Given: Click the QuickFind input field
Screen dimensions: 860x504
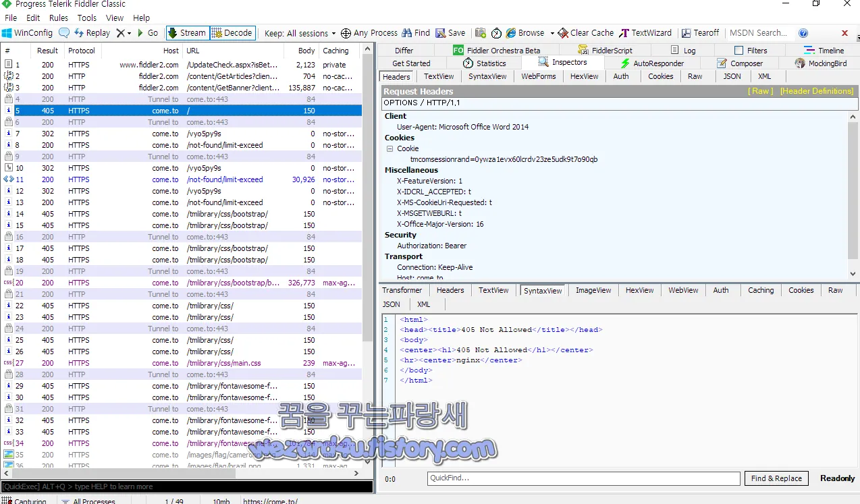Looking at the screenshot, I should [x=584, y=478].
